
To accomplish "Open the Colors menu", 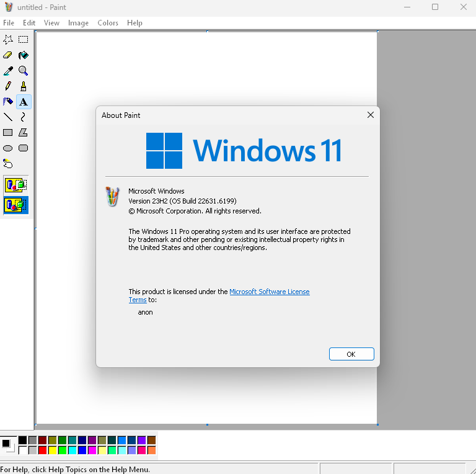I will (x=108, y=23).
